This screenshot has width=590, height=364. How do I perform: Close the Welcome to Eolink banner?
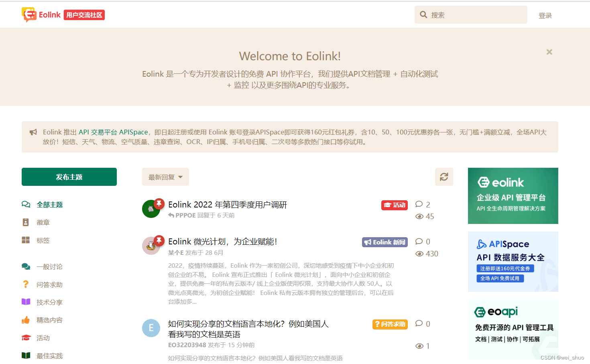[549, 52]
